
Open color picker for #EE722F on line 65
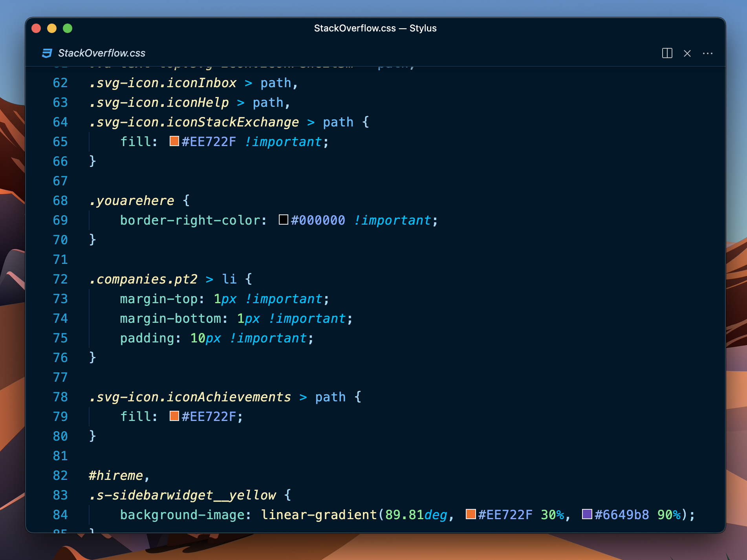(x=174, y=141)
